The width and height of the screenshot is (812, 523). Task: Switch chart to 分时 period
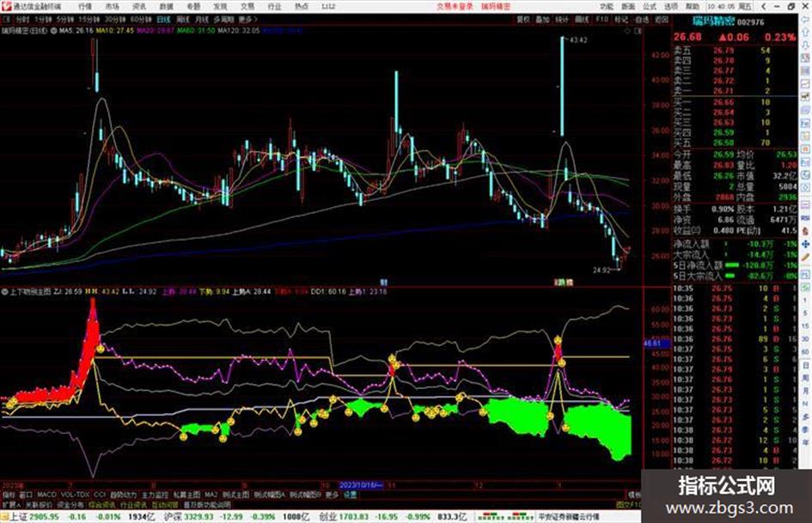pos(21,20)
